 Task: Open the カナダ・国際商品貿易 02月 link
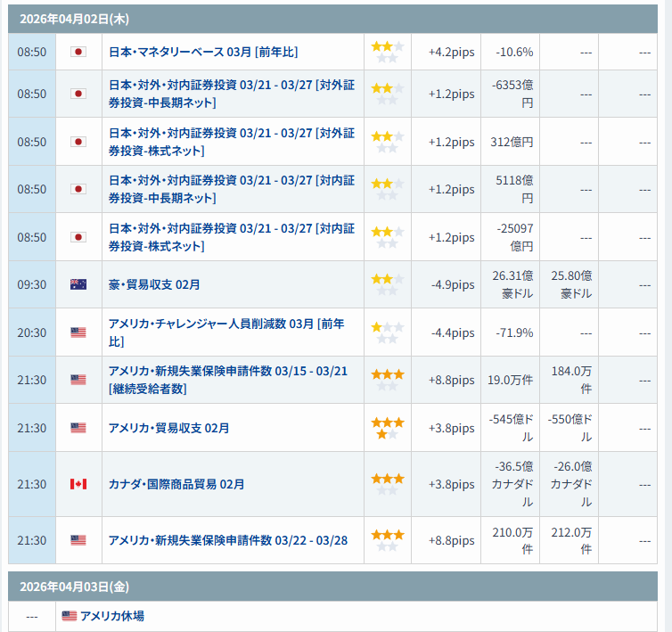(176, 484)
